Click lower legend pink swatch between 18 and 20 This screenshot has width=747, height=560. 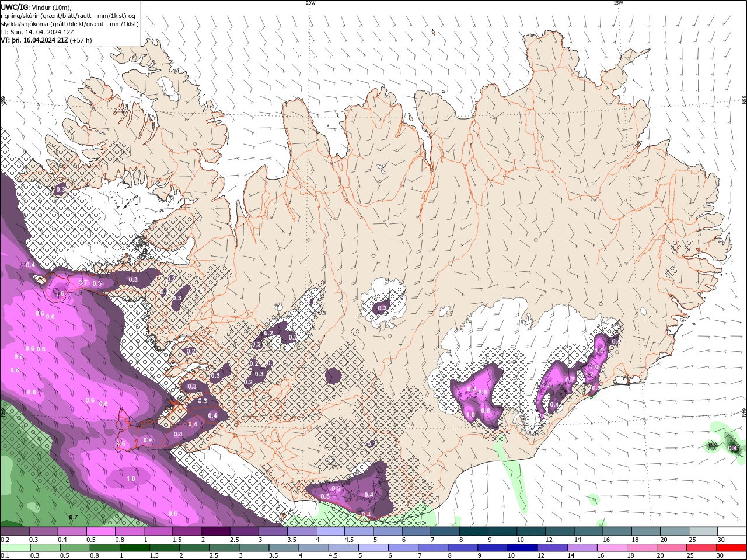(x=641, y=548)
